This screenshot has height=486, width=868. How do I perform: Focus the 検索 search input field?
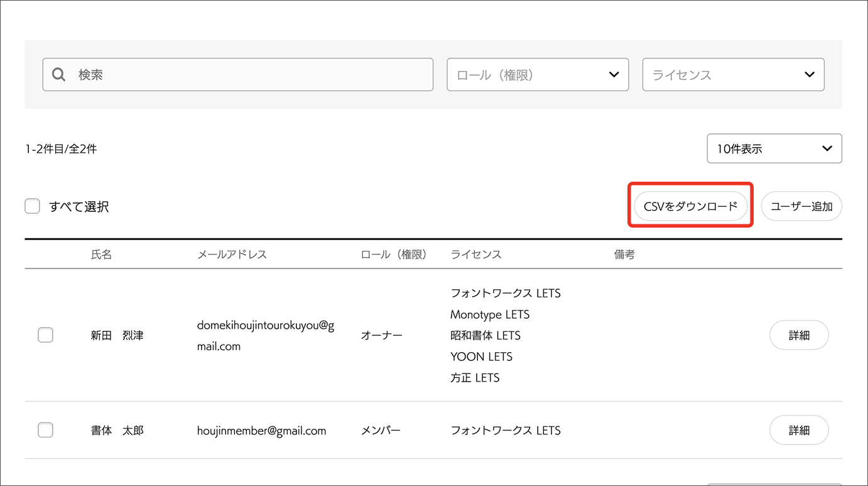click(x=251, y=75)
